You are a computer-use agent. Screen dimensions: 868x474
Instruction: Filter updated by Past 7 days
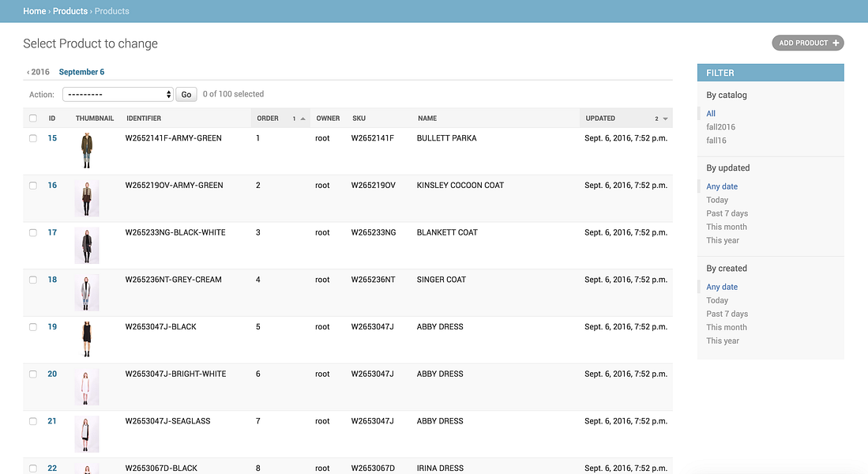[727, 213]
